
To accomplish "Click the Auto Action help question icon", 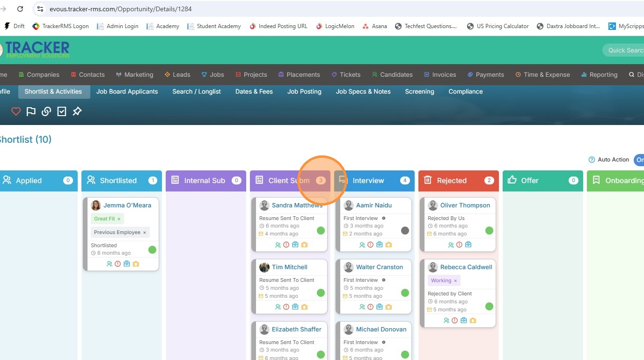I will [x=592, y=160].
